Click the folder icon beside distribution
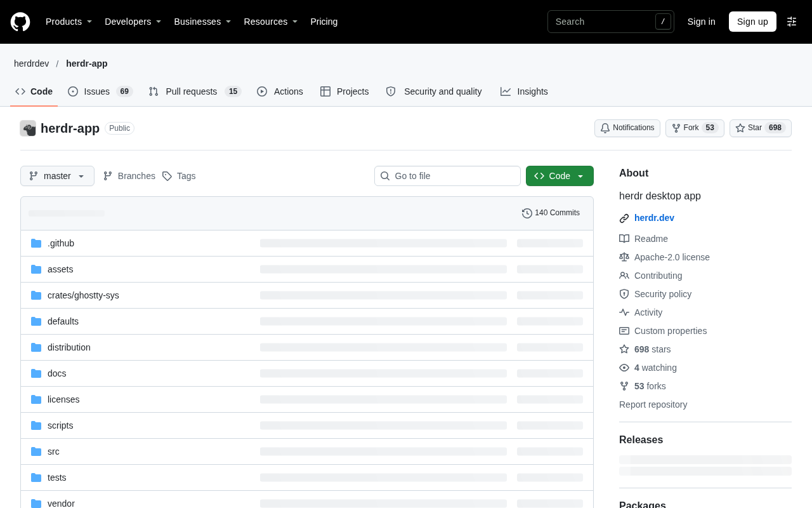This screenshot has height=508, width=812. (36, 347)
